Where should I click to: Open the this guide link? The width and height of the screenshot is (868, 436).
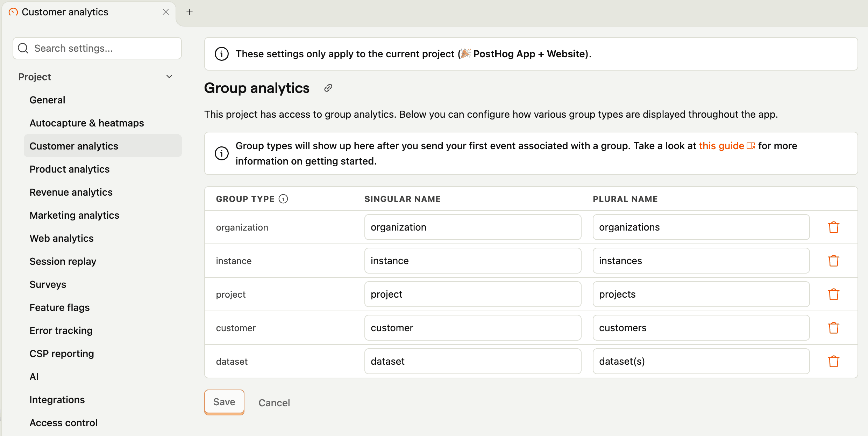coord(721,146)
